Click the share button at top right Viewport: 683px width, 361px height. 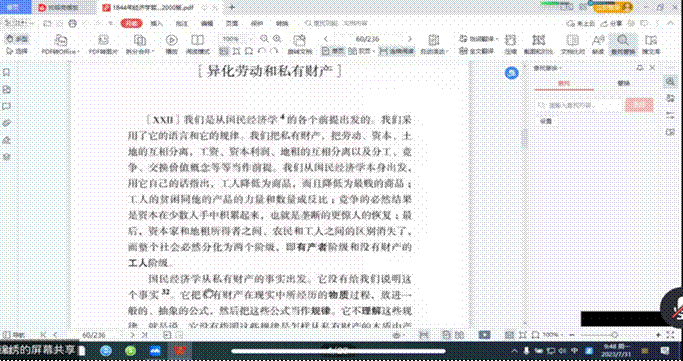[612, 24]
